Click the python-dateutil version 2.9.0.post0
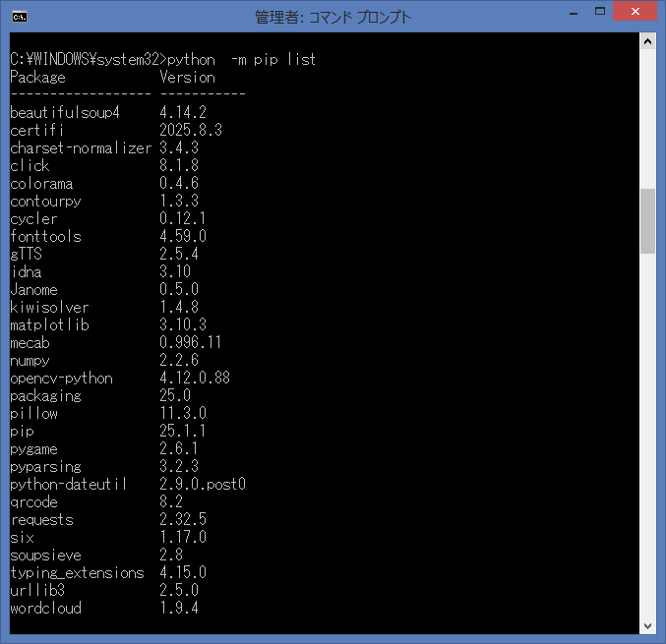666x644 pixels. (x=202, y=485)
